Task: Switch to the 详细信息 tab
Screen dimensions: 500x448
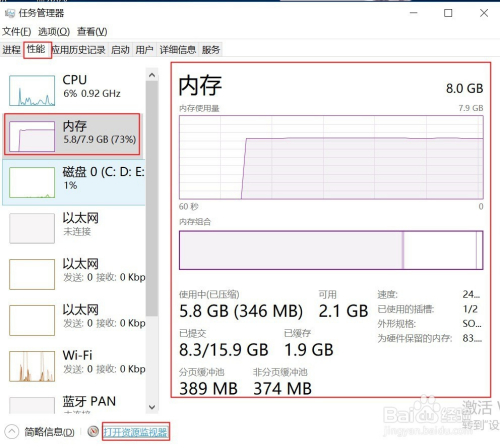Action: [x=178, y=50]
